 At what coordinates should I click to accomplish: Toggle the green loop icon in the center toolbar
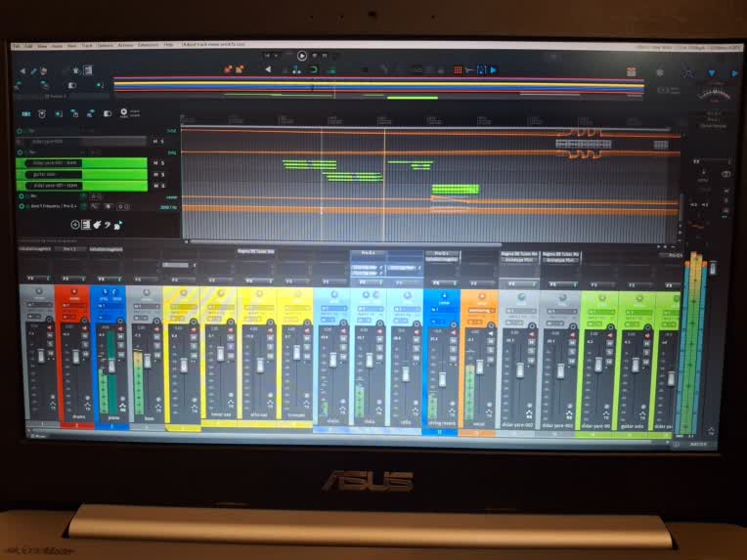[314, 70]
